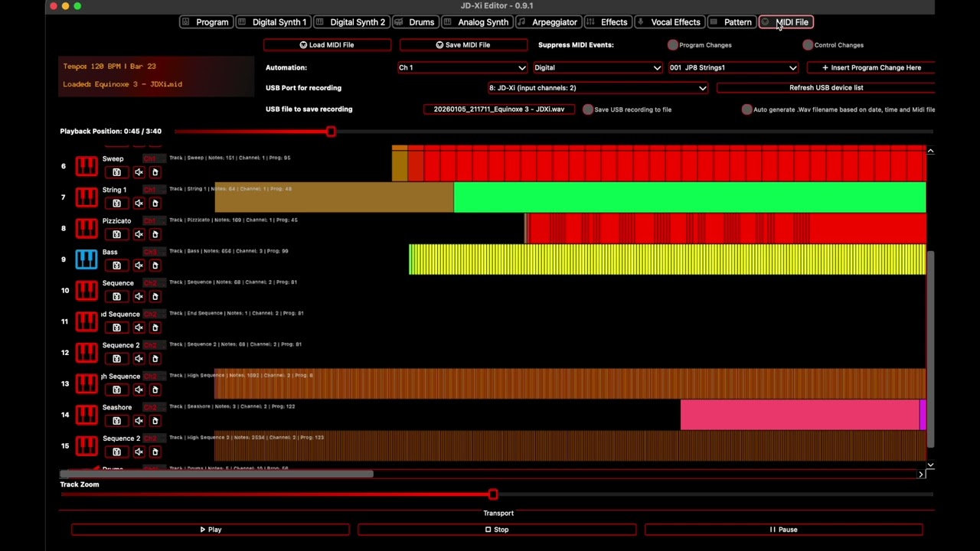Click the Pause transport button
The width and height of the screenshot is (980, 551).
pos(783,530)
